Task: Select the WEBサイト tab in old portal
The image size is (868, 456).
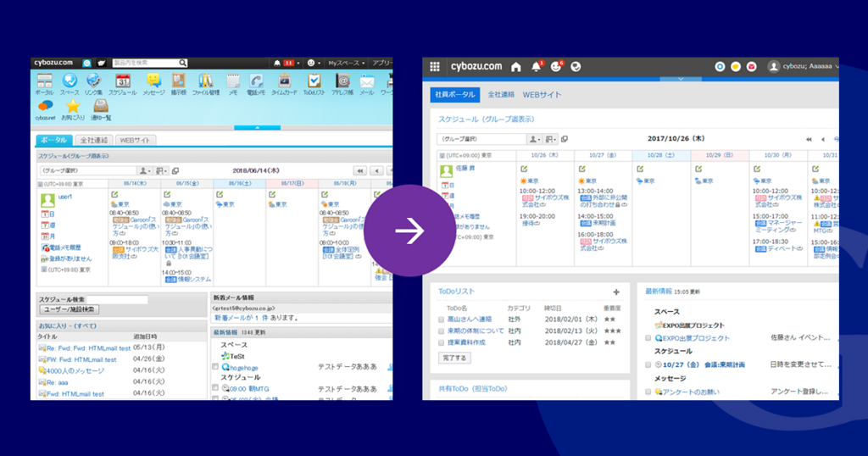Action: pyautogui.click(x=135, y=141)
